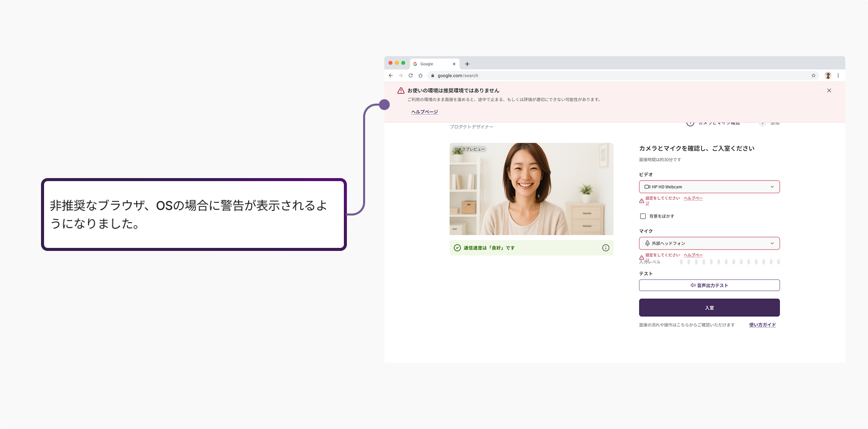The height and width of the screenshot is (429, 868).
Task: Click the red warning triangle in the banner
Action: (x=401, y=91)
